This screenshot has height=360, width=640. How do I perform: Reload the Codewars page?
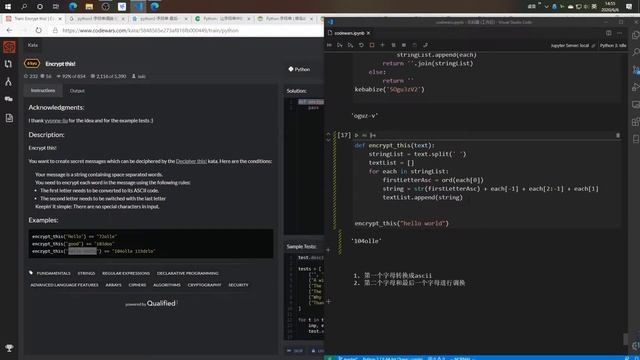pos(38,30)
